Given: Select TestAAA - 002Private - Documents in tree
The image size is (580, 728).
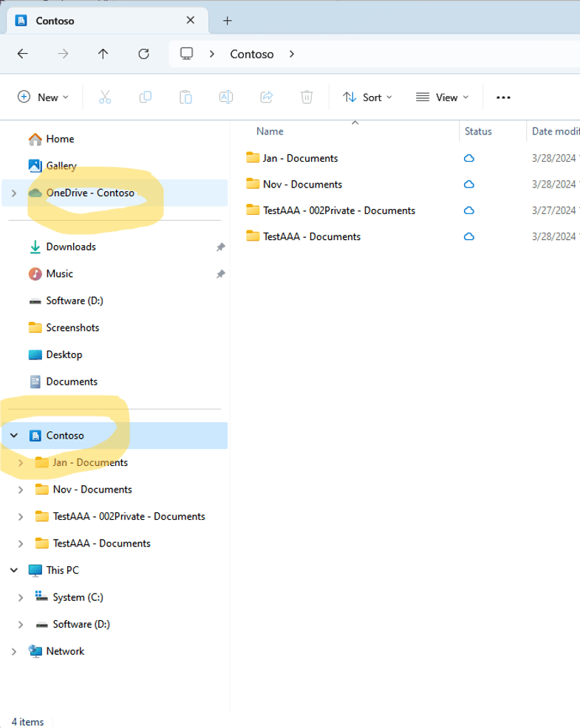Looking at the screenshot, I should point(129,516).
